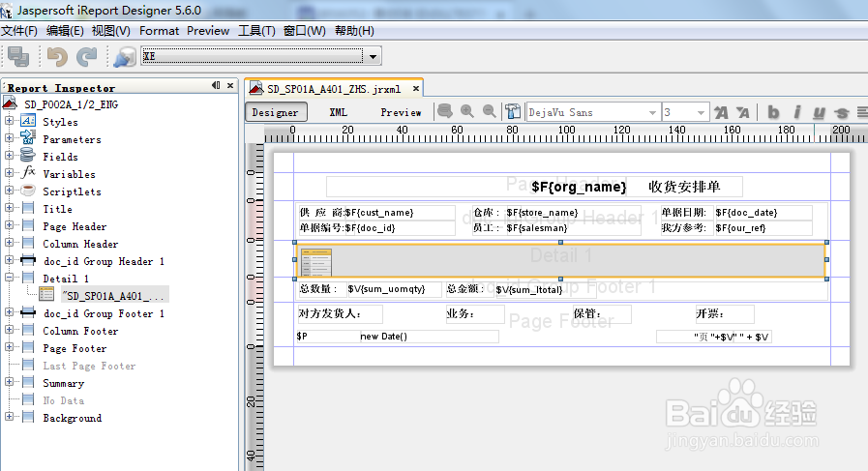Expand doc_id Group Footer 1 node
The height and width of the screenshot is (471, 868).
9,312
